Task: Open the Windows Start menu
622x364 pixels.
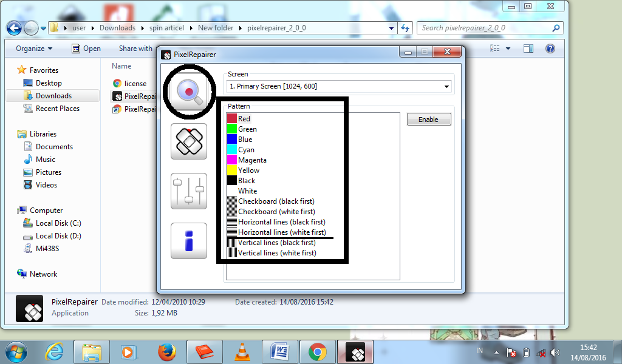Action: pyautogui.click(x=16, y=352)
